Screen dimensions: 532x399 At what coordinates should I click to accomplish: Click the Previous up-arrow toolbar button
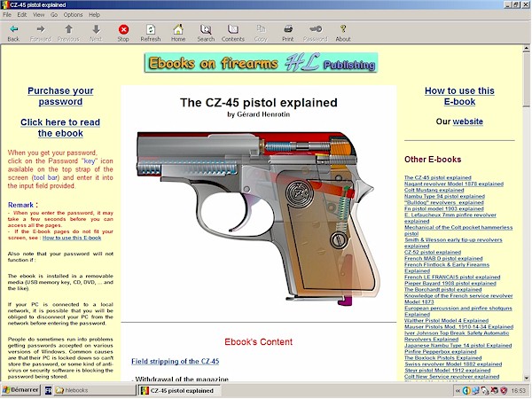[x=68, y=33]
